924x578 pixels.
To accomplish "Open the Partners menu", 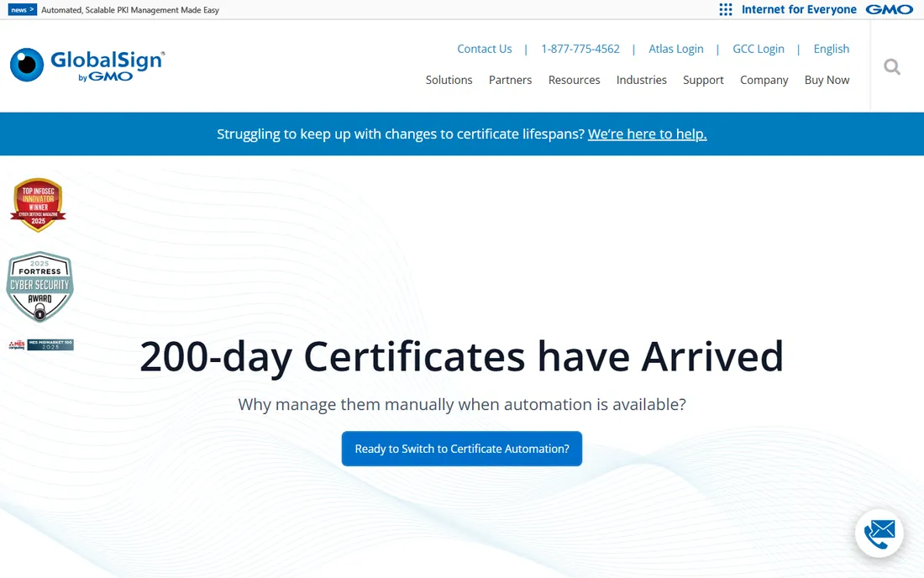I will click(511, 80).
